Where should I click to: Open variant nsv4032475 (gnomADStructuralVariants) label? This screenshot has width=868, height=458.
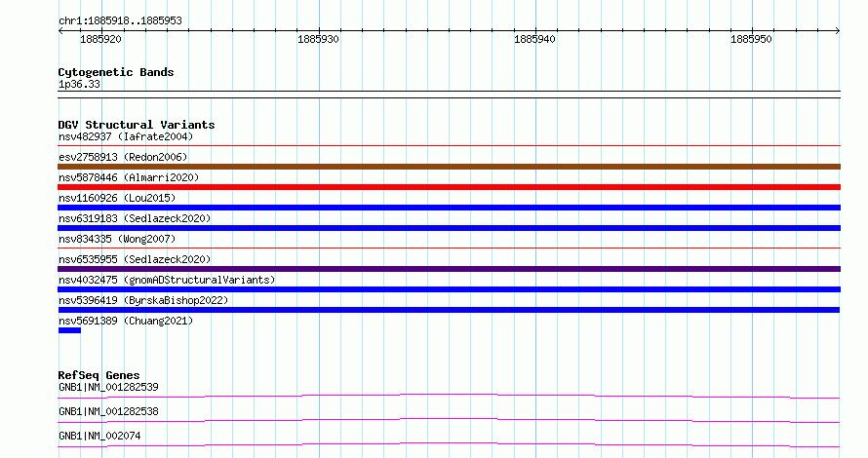click(x=167, y=280)
